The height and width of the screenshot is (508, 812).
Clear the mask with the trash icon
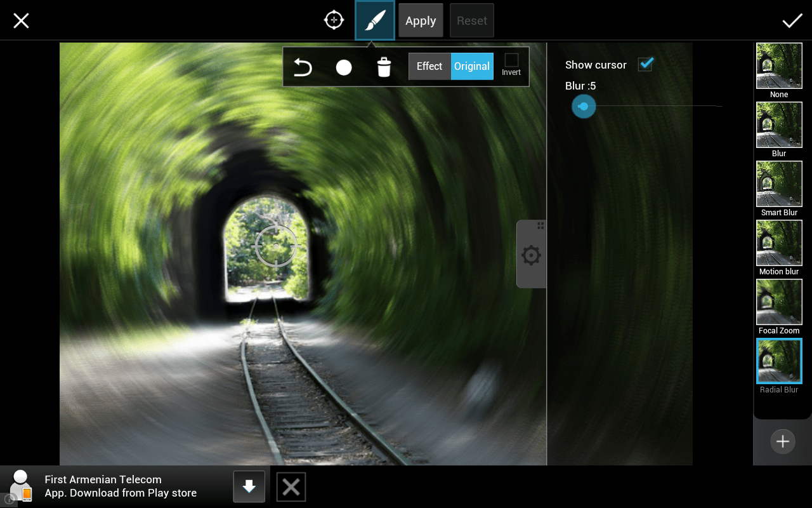383,66
